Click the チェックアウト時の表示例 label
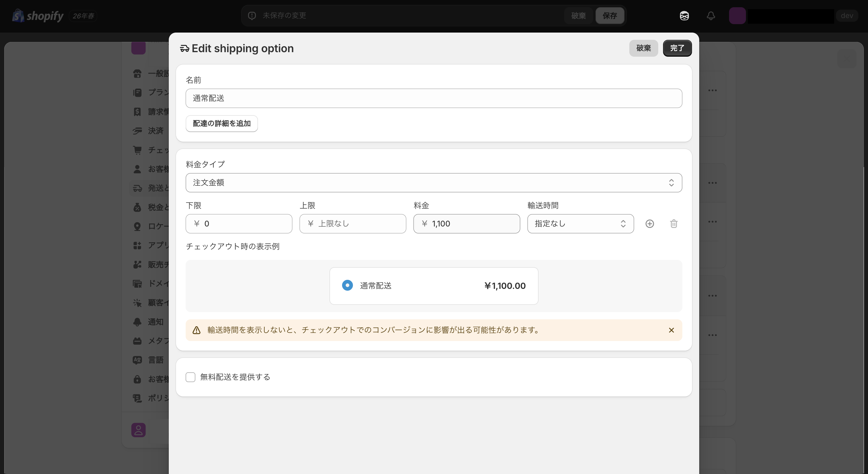The image size is (868, 474). tap(232, 246)
